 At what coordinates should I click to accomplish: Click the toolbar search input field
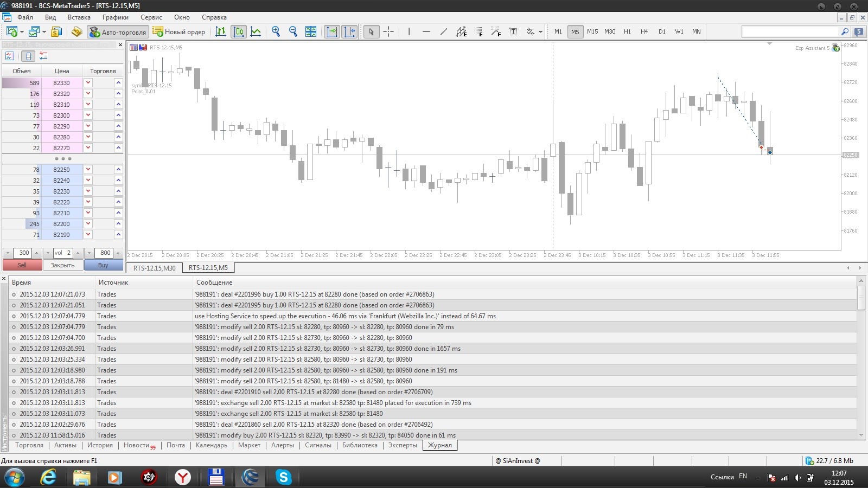click(790, 31)
